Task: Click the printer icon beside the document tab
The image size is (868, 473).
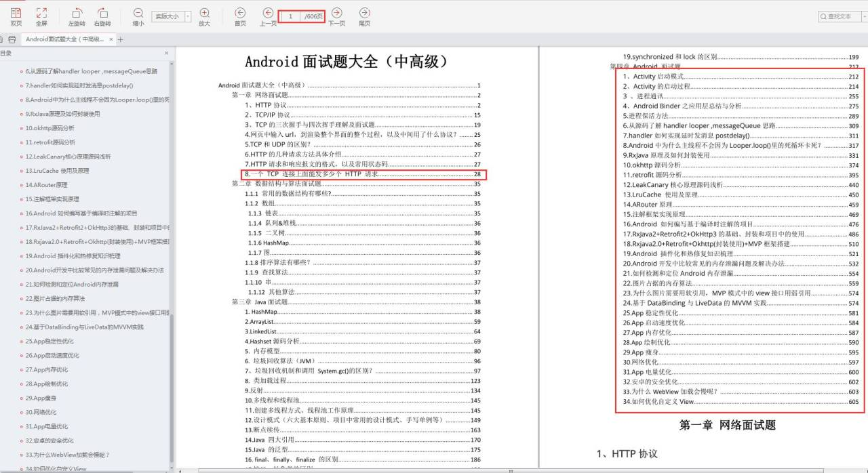Action: point(12,39)
